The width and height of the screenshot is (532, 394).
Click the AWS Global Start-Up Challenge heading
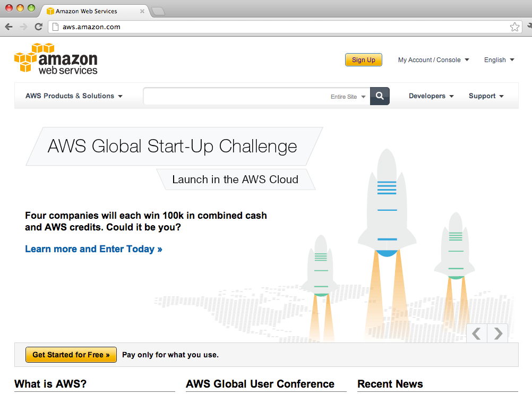click(x=173, y=146)
